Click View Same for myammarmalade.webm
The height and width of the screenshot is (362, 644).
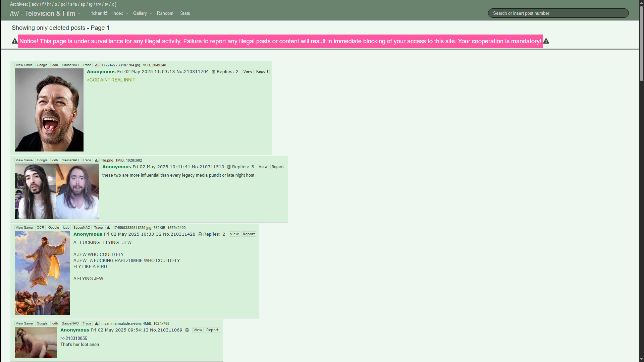coord(24,323)
